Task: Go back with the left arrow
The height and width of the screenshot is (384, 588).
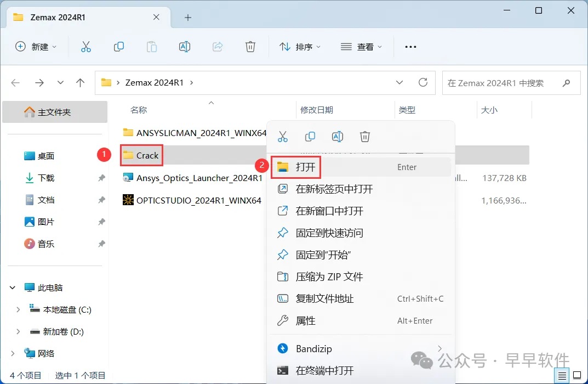Action: click(15, 83)
